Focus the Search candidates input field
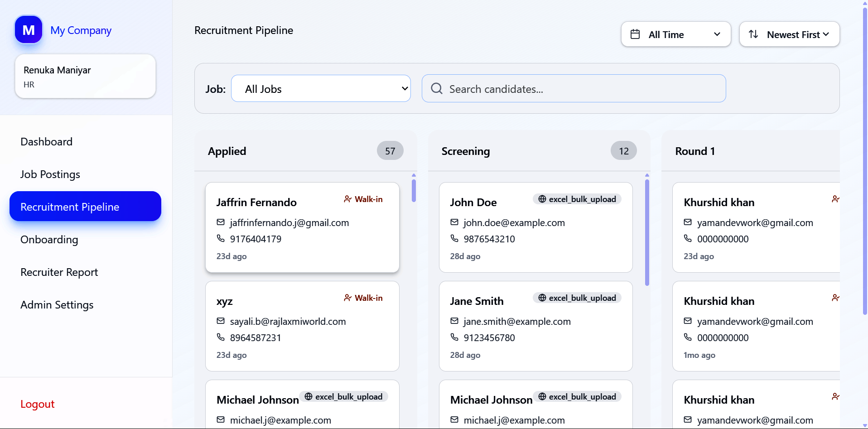Viewport: 868px width, 429px height. pos(574,88)
